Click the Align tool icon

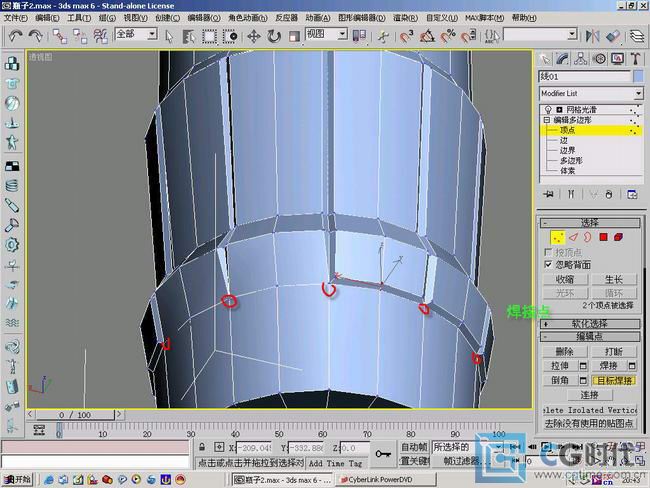click(x=613, y=36)
